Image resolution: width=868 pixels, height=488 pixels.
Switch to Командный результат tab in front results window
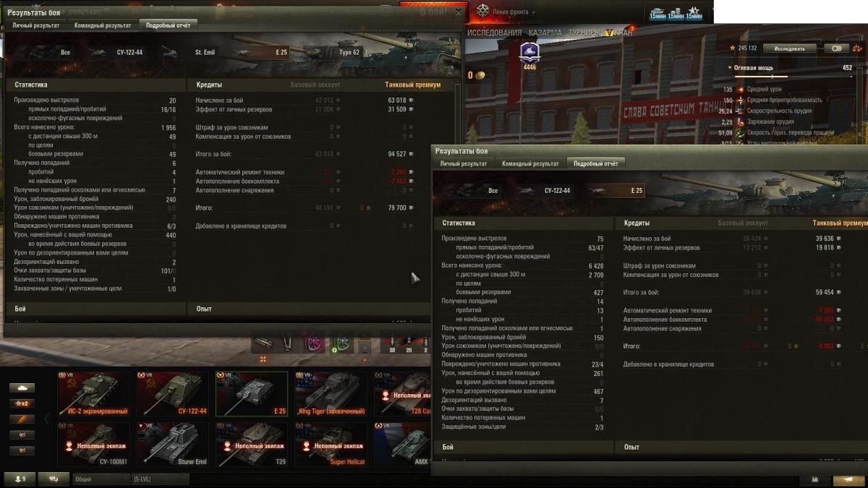coord(530,163)
